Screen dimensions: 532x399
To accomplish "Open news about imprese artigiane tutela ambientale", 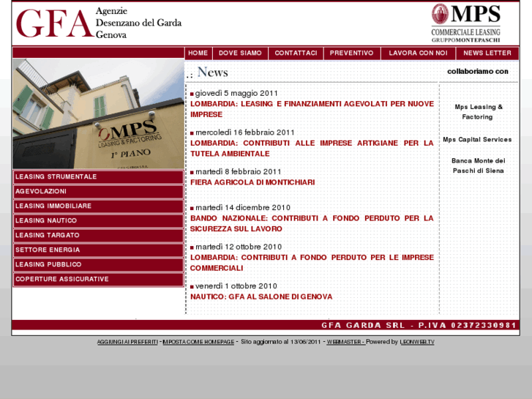I will 312,149.
